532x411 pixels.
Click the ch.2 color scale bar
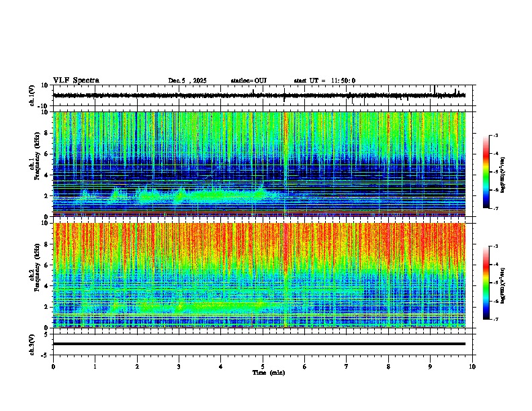[486, 283]
